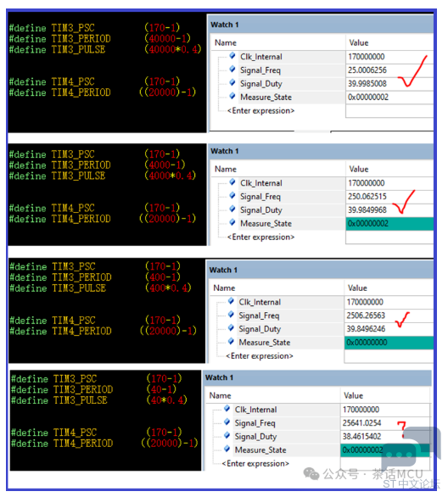Click code line TIM3_PERIOD (40000-1)
The image size is (448, 497).
100,39
